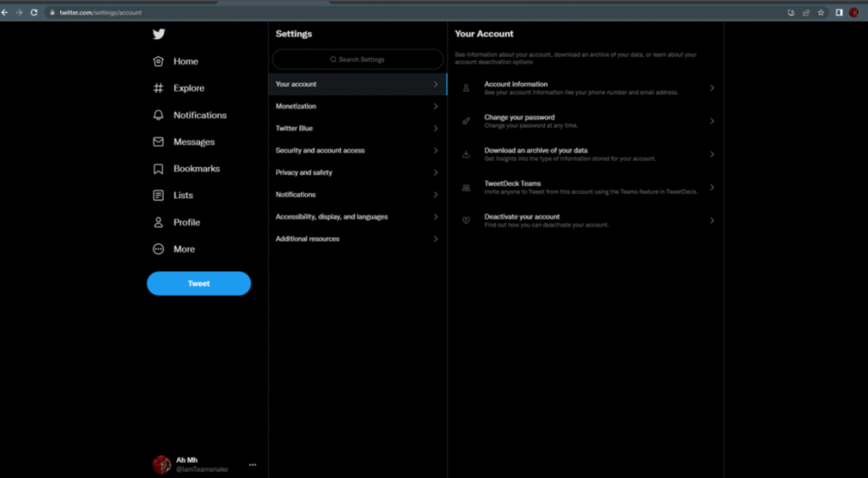
Task: Open TweetDeck Teams chevron
Action: (x=712, y=187)
